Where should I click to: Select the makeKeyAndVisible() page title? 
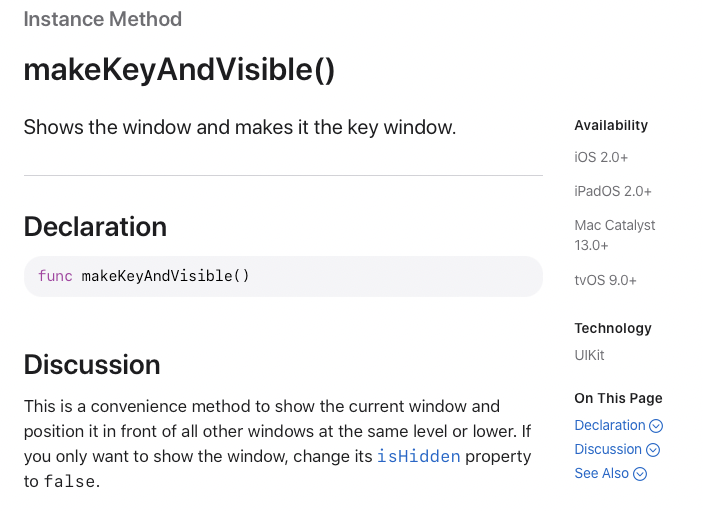(x=179, y=70)
